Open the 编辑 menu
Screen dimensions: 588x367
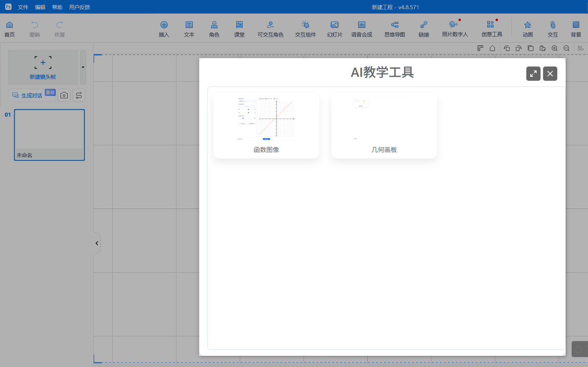coord(40,7)
